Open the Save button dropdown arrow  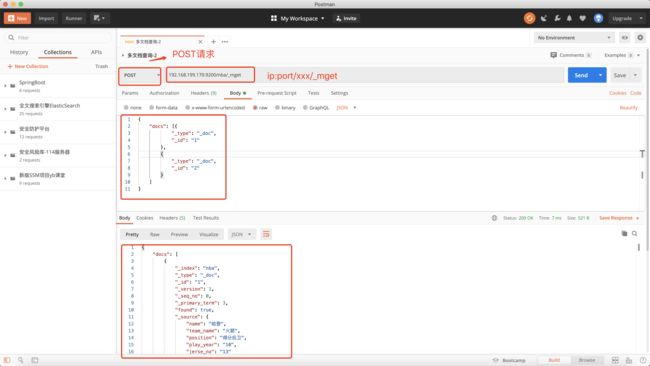[x=635, y=75]
